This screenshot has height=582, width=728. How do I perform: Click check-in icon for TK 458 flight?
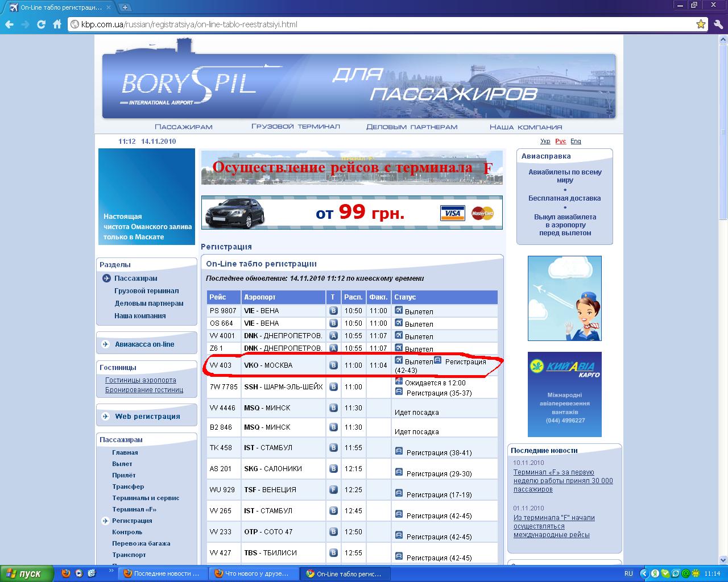tap(399, 451)
